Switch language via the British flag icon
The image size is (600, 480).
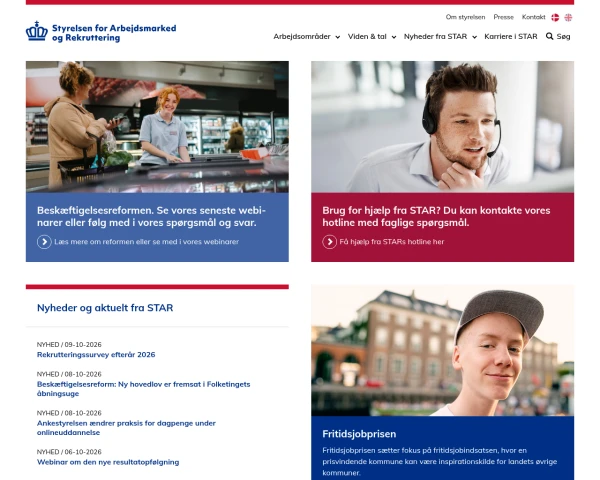click(x=568, y=17)
